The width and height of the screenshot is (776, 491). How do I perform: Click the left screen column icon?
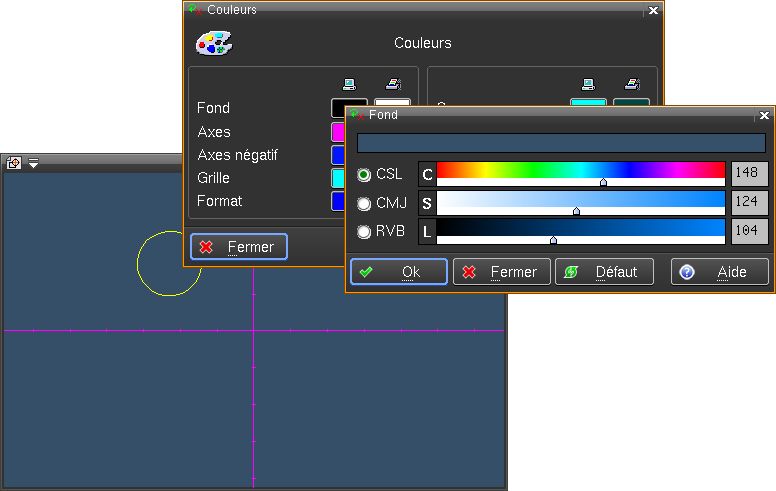tap(349, 85)
